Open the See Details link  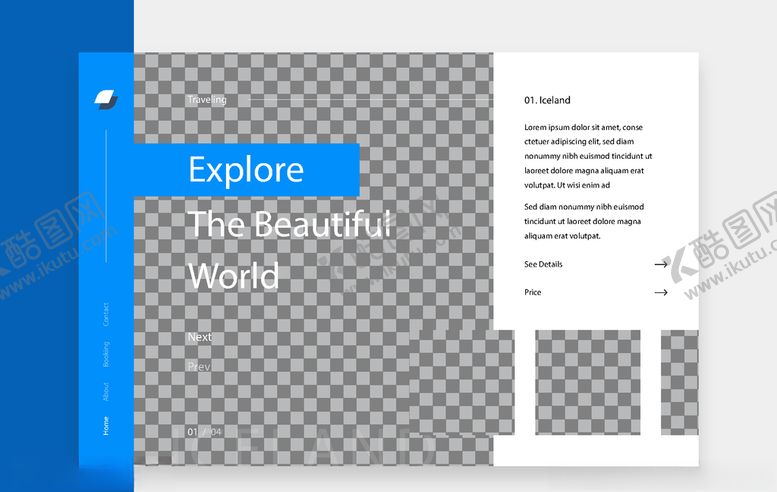click(x=543, y=265)
